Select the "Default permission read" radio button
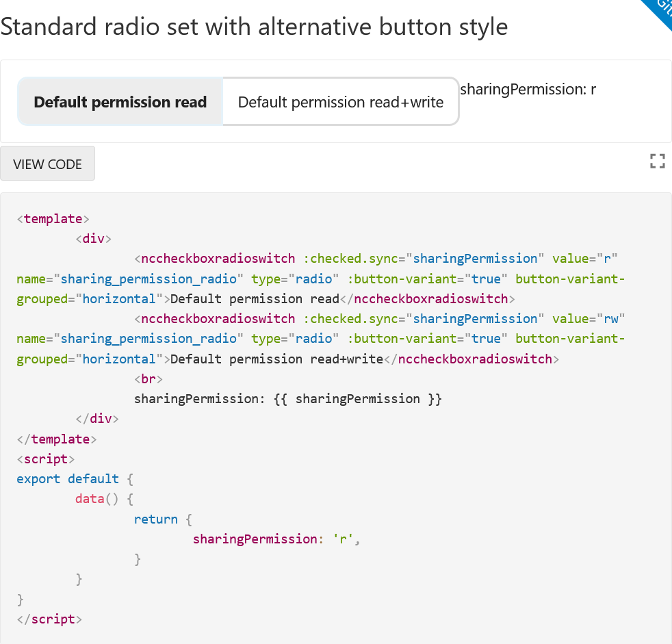 click(x=120, y=102)
